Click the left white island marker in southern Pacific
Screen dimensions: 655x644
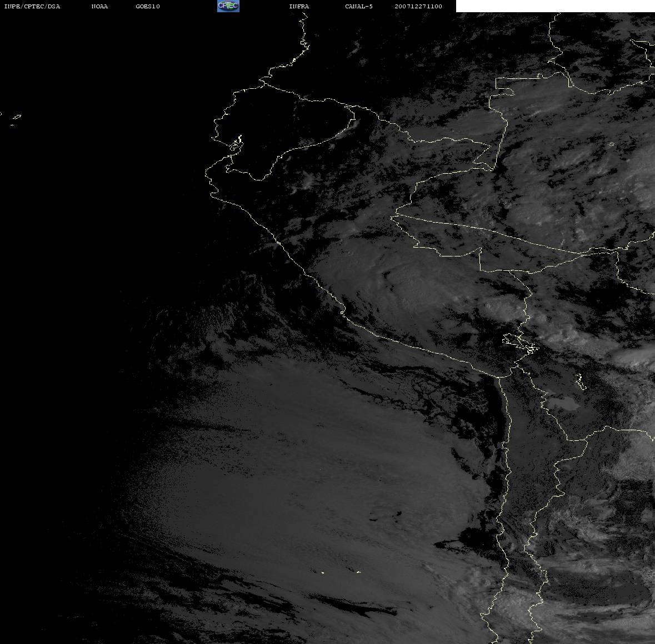pyautogui.click(x=322, y=571)
